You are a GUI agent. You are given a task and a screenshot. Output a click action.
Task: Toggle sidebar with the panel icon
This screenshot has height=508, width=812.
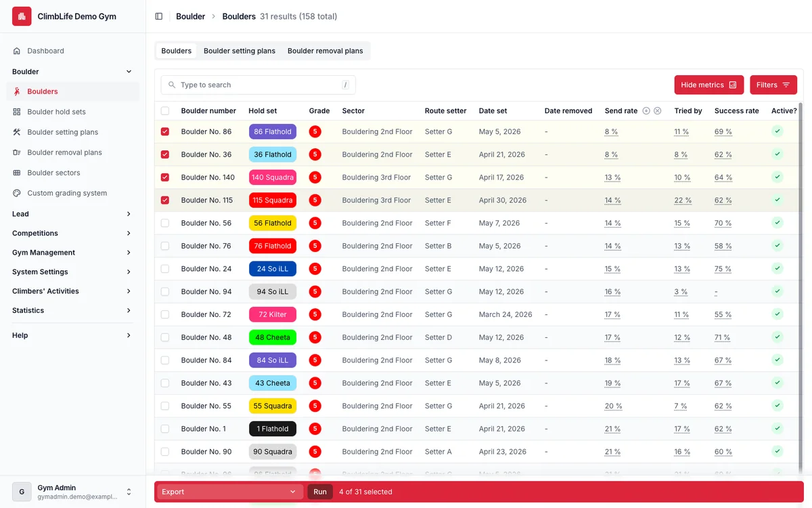click(159, 16)
